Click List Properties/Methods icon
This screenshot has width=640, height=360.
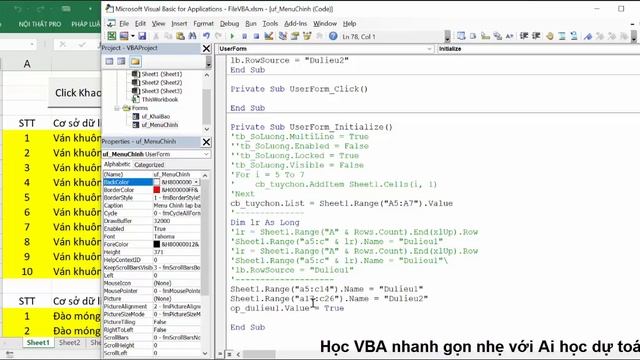tap(461, 36)
